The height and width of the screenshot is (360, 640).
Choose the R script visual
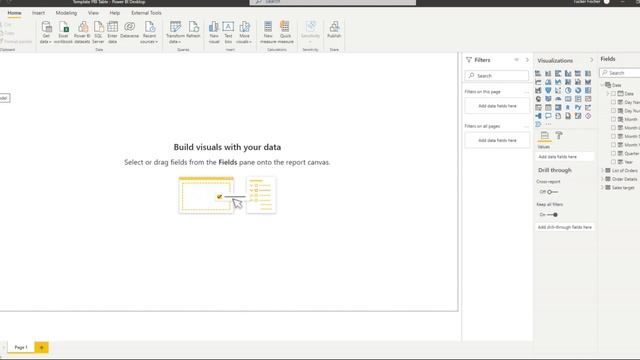(x=568, y=108)
